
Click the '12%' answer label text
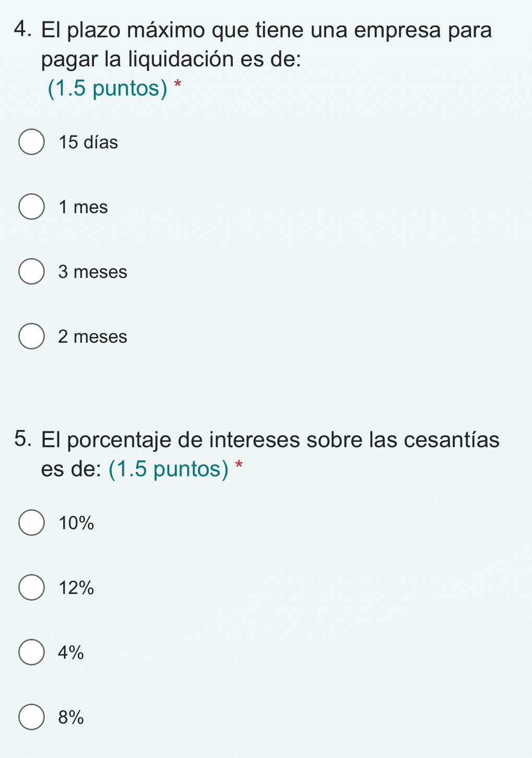click(76, 588)
